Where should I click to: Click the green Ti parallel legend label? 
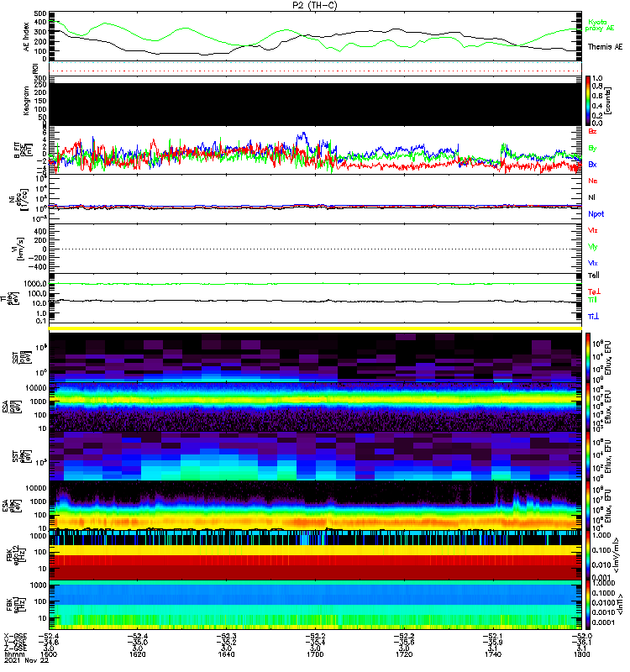point(592,300)
